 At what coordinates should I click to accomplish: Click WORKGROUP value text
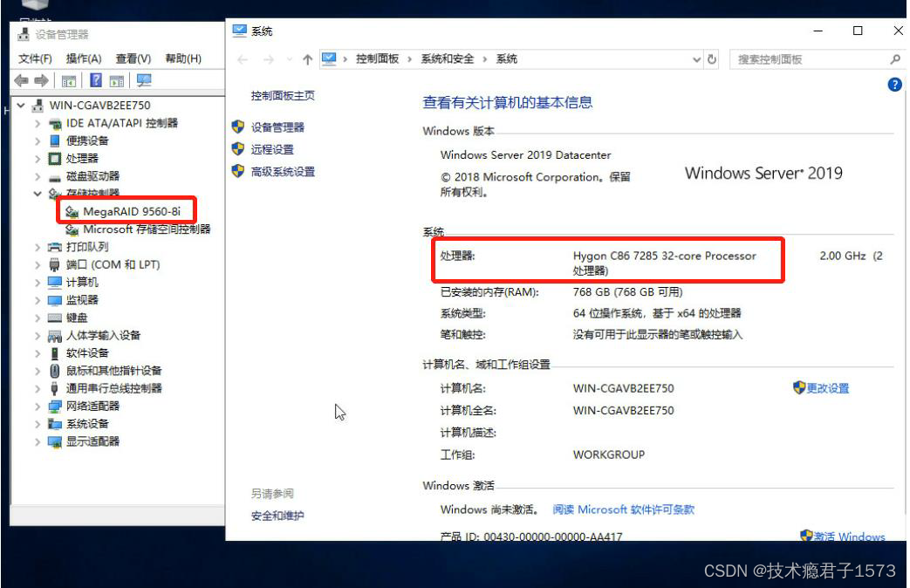(609, 455)
